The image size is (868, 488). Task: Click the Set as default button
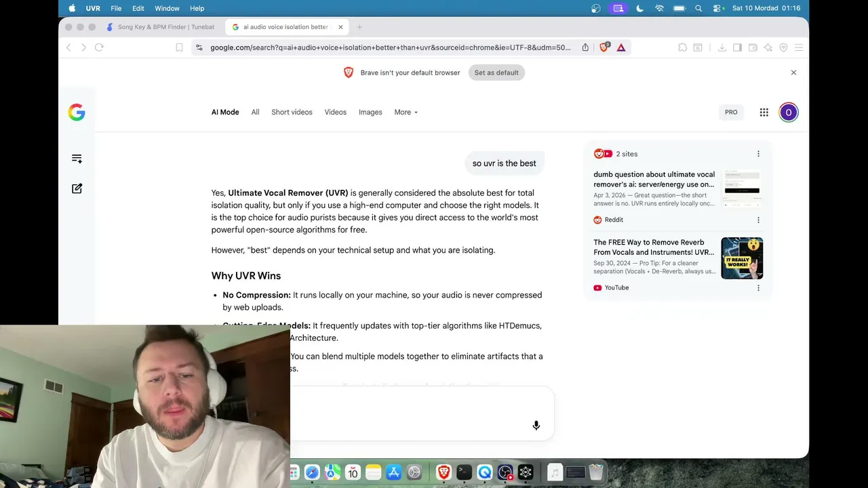pos(496,73)
